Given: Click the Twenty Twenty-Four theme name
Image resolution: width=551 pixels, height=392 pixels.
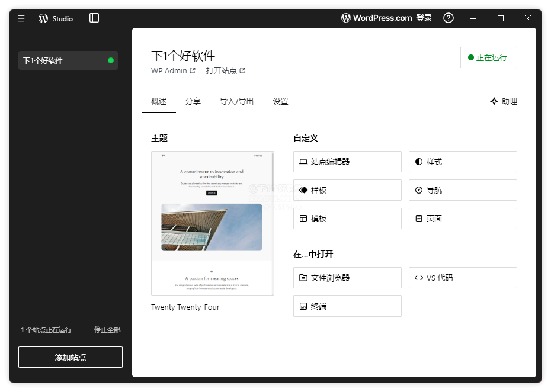Looking at the screenshot, I should [x=185, y=307].
